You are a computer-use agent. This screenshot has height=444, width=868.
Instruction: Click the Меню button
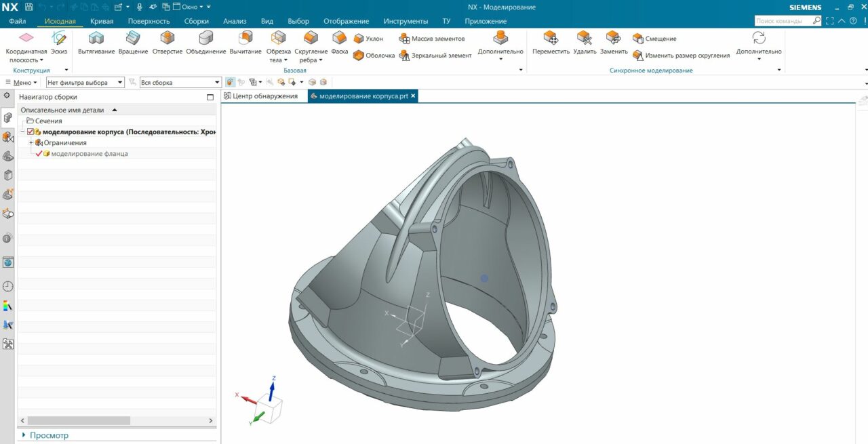pos(22,82)
